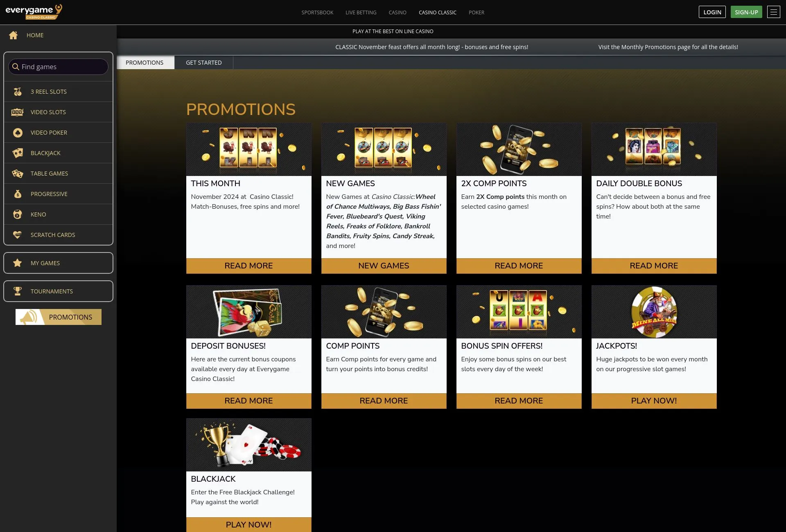Click Read More under 2X Comp Points
This screenshot has height=532, width=786.
pos(519,266)
